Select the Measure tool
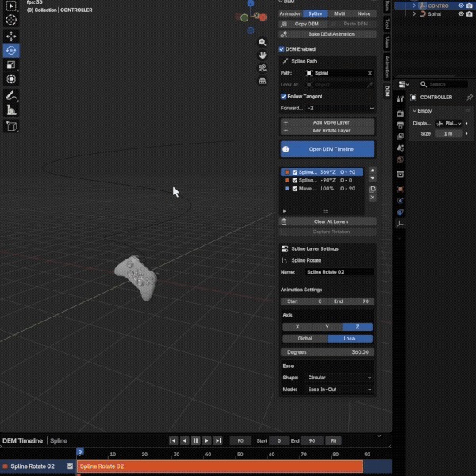Viewport: 476px width, 476px height. (11, 110)
